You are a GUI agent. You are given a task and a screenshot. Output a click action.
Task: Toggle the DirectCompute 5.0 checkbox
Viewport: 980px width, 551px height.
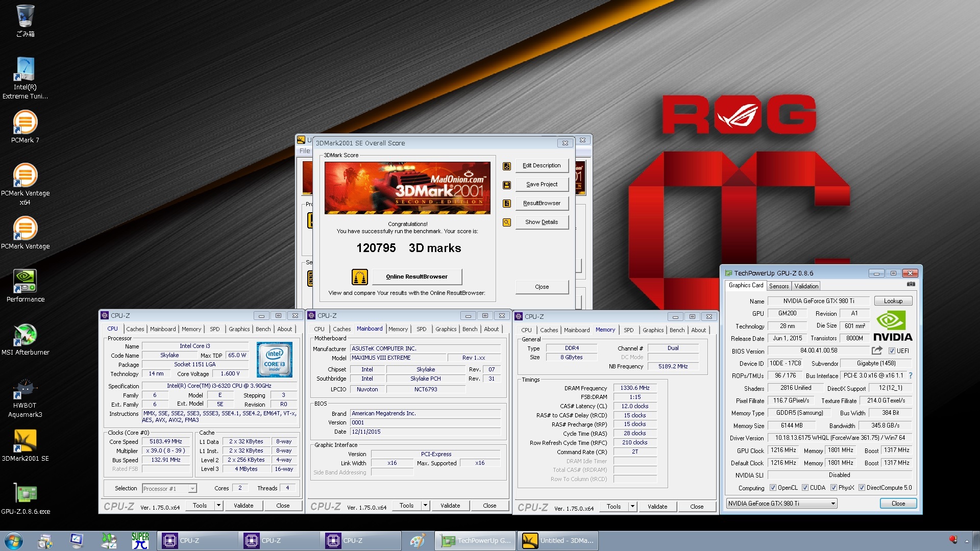(x=862, y=488)
